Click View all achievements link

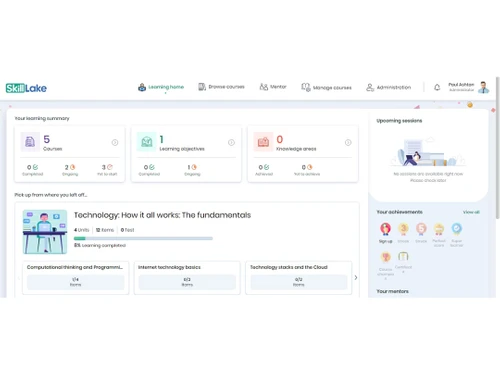tap(471, 212)
